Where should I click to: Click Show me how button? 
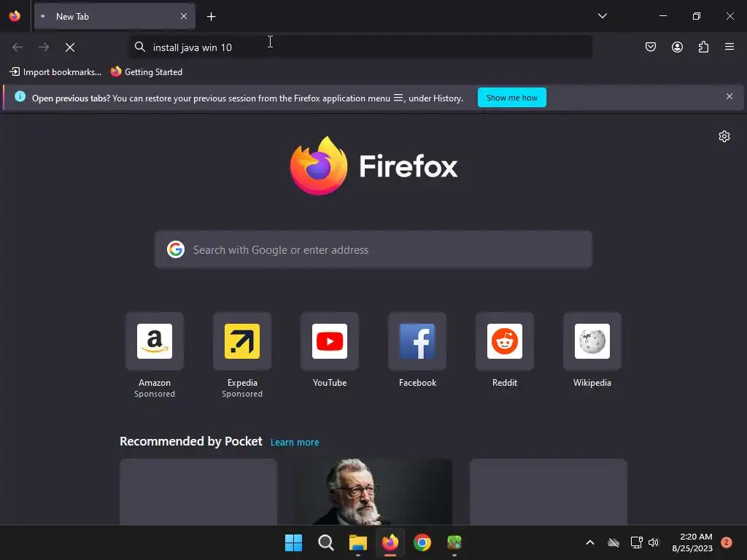pos(511,98)
